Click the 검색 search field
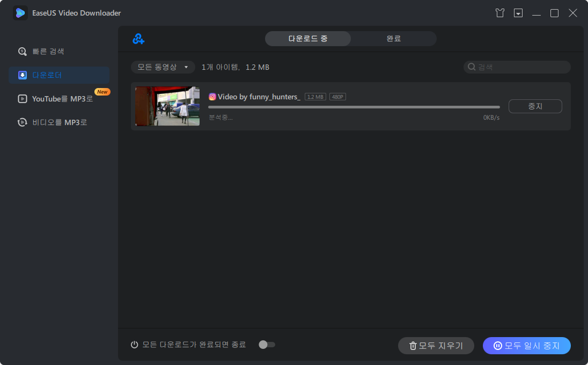The width and height of the screenshot is (588, 365). coord(517,67)
